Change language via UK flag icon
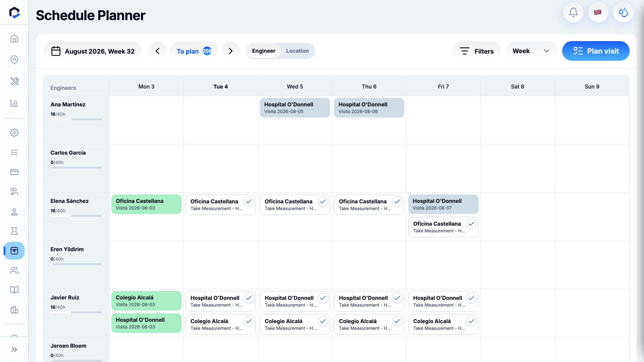This screenshot has width=644, height=362. (598, 12)
